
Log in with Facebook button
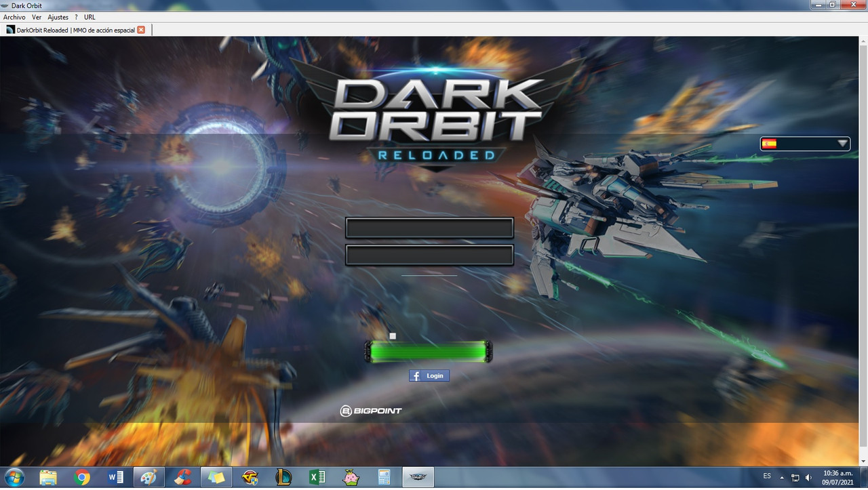click(429, 375)
